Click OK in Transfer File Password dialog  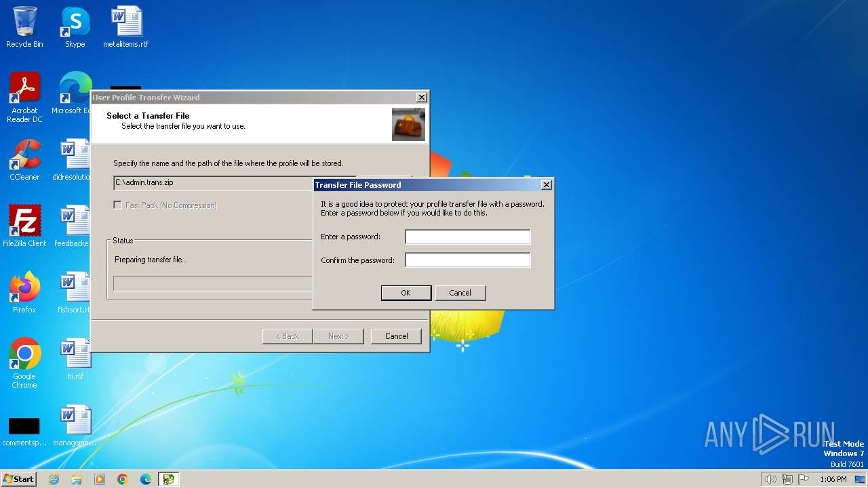[406, 293]
